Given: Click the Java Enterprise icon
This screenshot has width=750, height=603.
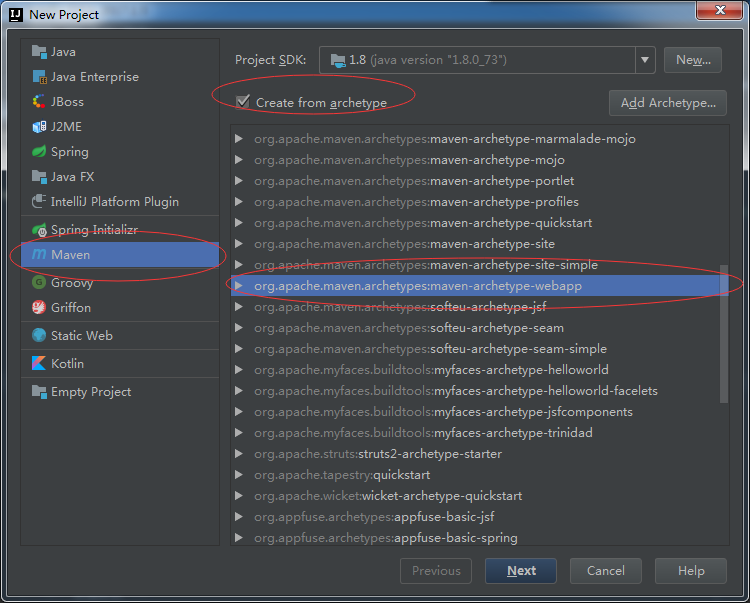Looking at the screenshot, I should [39, 77].
